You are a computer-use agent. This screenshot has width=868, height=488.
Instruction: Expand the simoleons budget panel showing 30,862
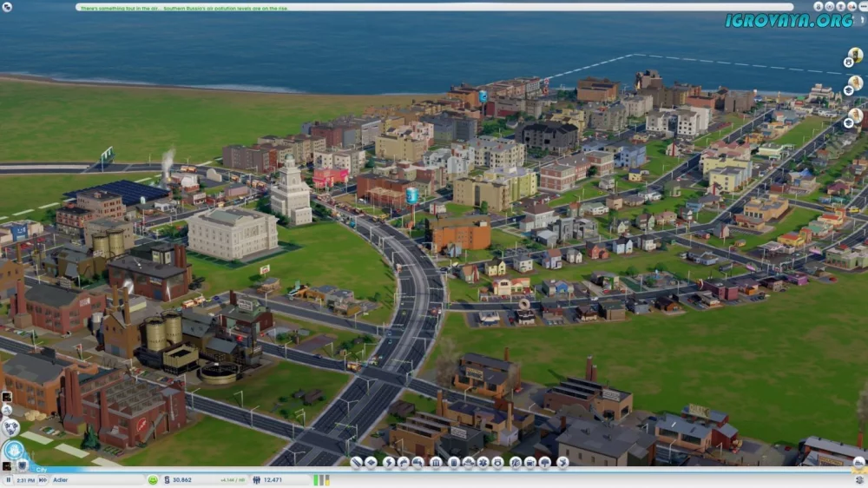(x=182, y=479)
